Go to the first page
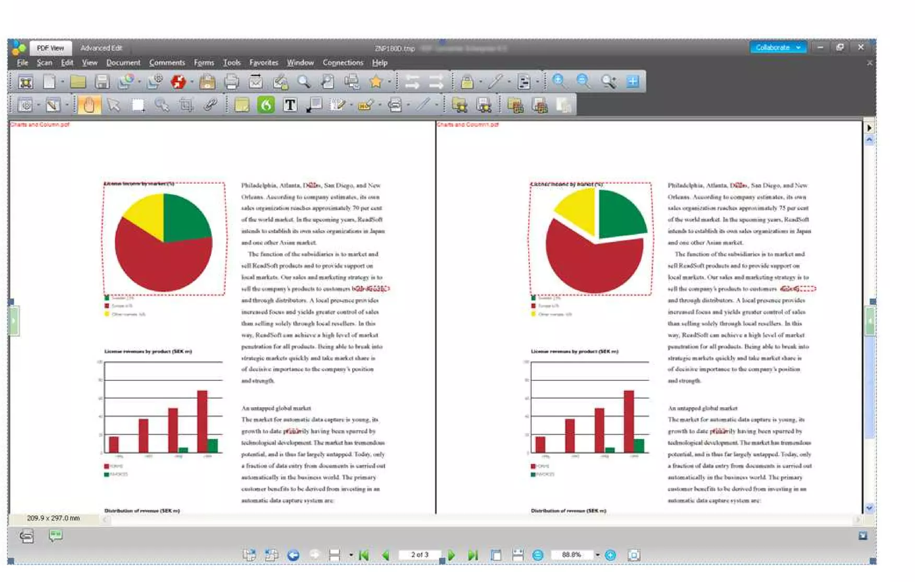Screen dimensions: 924x582 364,555
